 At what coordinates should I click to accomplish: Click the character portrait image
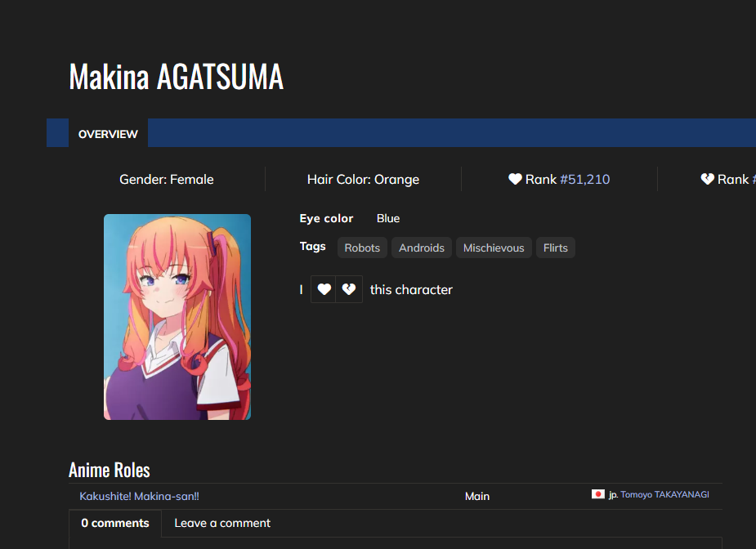pos(177,317)
